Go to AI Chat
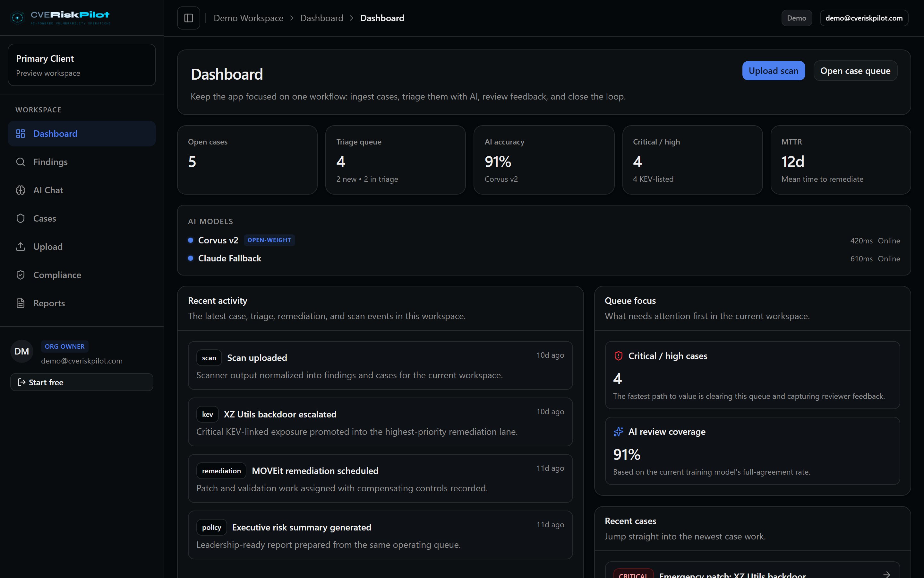The image size is (924, 578). coord(82,190)
